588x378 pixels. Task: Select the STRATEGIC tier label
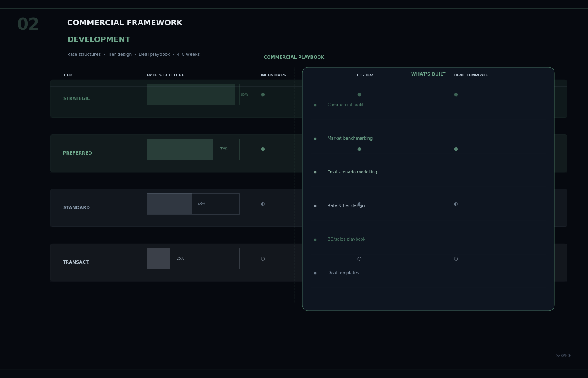click(x=76, y=99)
